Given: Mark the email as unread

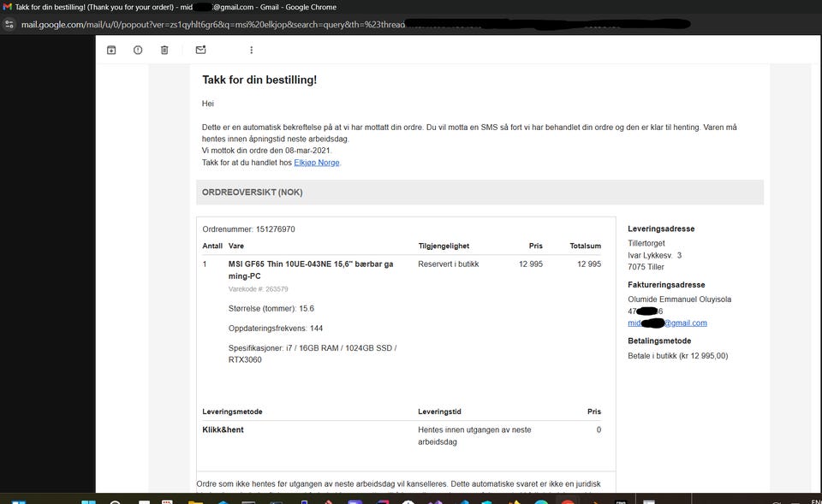Looking at the screenshot, I should (200, 50).
